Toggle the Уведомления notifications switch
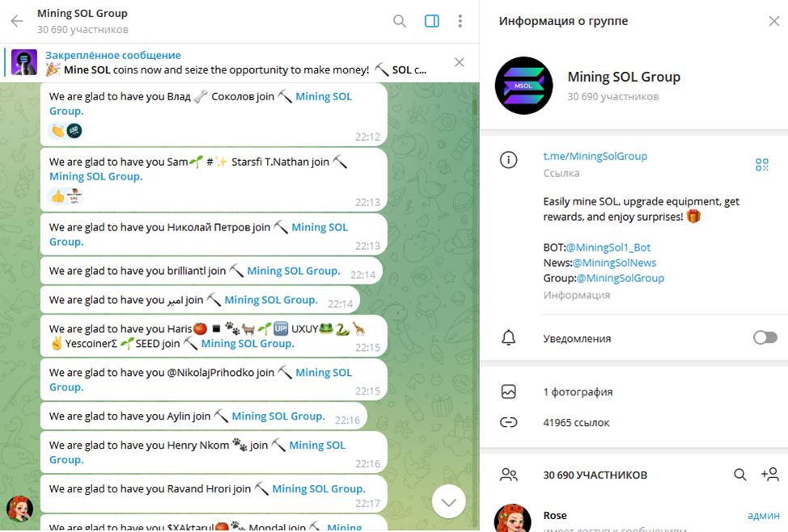The image size is (788, 532). tap(765, 338)
